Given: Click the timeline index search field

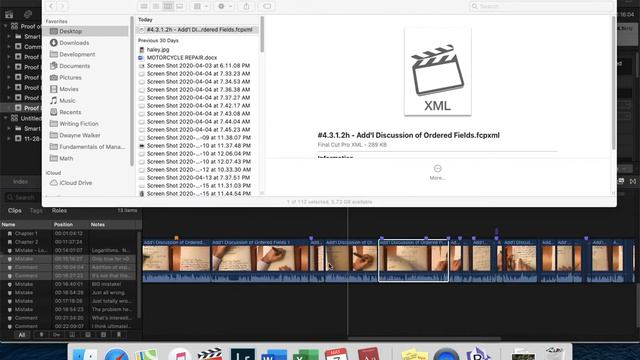Looking at the screenshot, I should coord(23,198).
